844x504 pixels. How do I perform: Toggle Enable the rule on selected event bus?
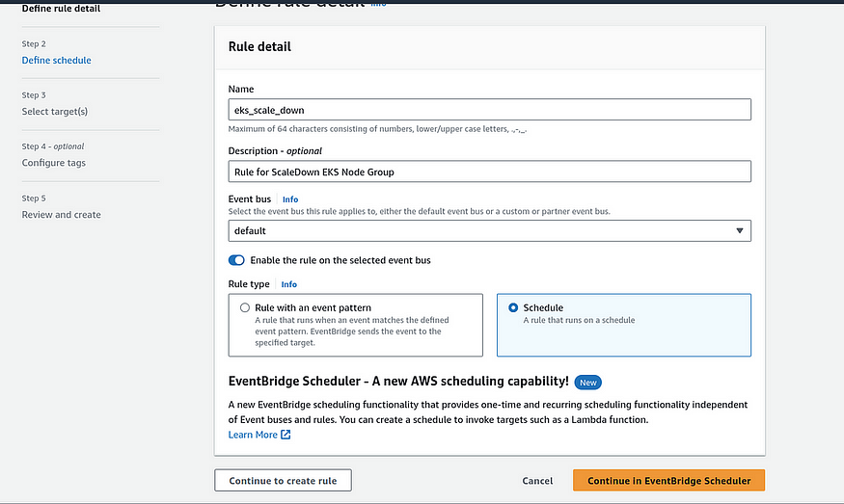click(x=236, y=260)
